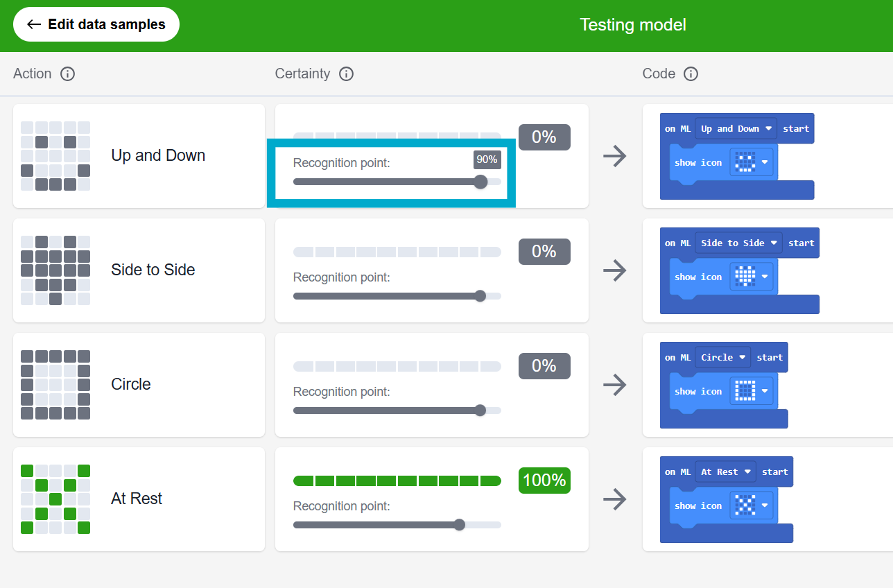The width and height of the screenshot is (893, 588).
Task: Open show icon picker in At Rest block
Action: pos(751,506)
